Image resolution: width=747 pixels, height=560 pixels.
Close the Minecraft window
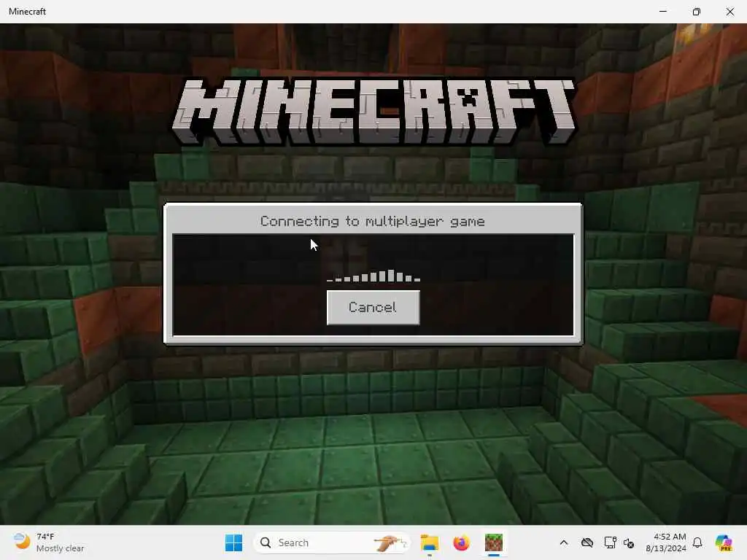coord(729,12)
